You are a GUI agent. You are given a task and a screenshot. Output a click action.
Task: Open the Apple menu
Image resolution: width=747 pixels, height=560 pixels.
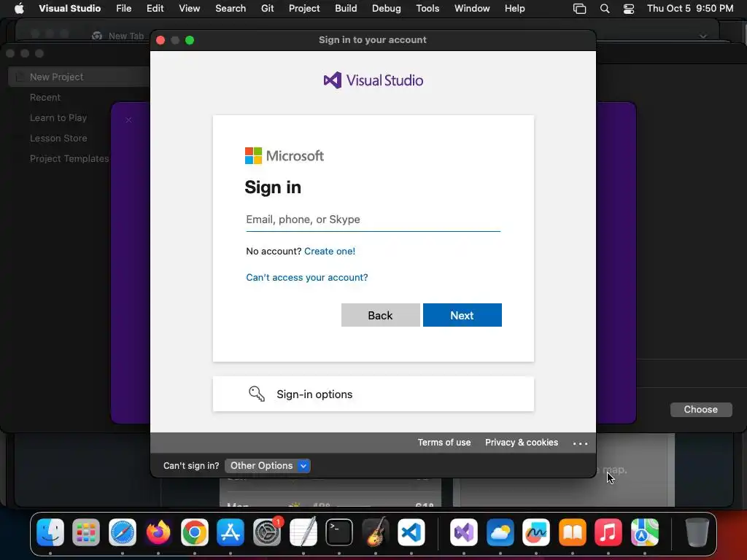click(19, 9)
